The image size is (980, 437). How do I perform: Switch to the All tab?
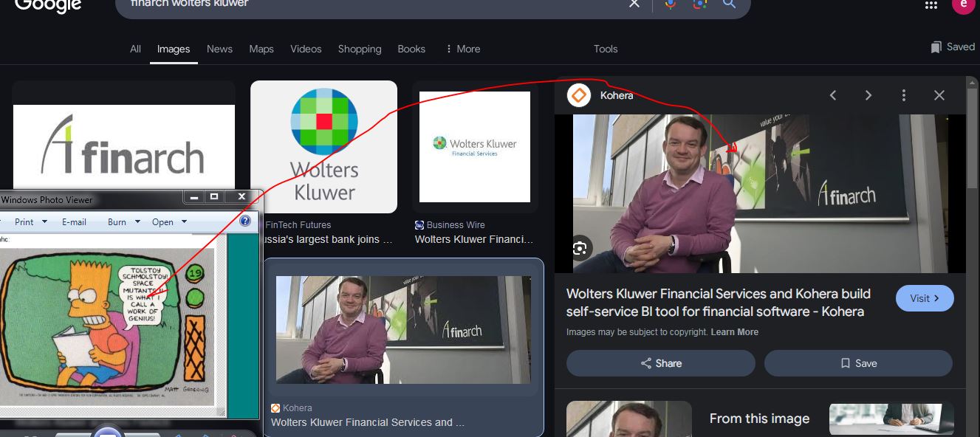coord(135,49)
